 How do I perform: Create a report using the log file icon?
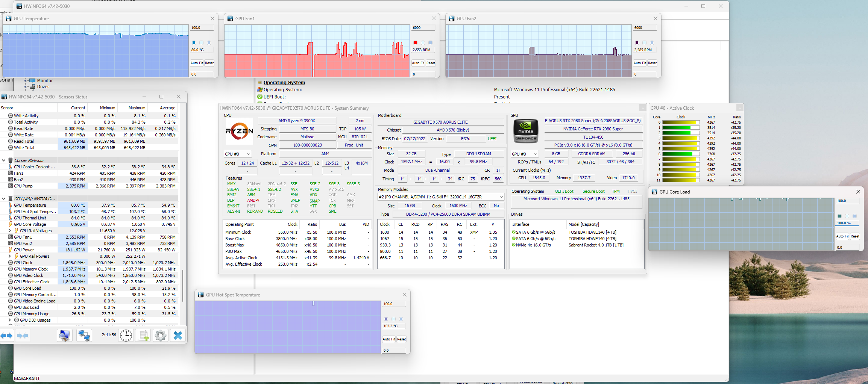(143, 335)
